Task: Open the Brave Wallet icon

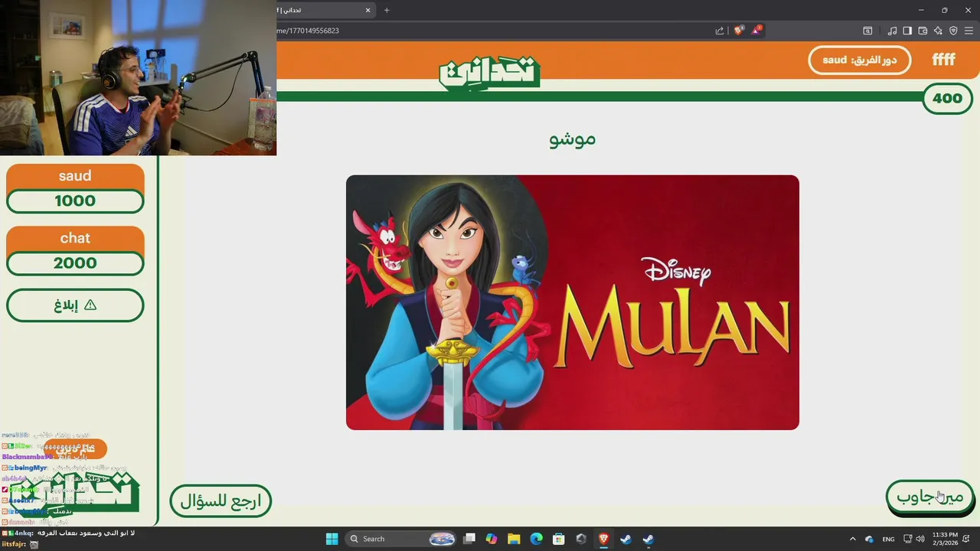Action: pos(923,31)
